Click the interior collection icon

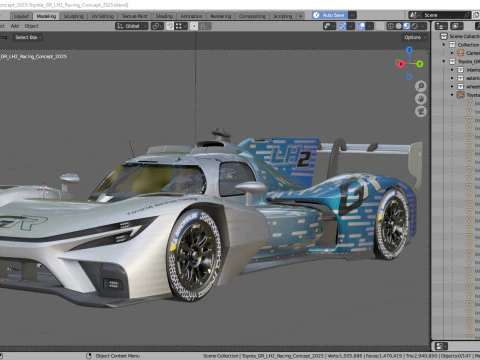click(x=461, y=70)
